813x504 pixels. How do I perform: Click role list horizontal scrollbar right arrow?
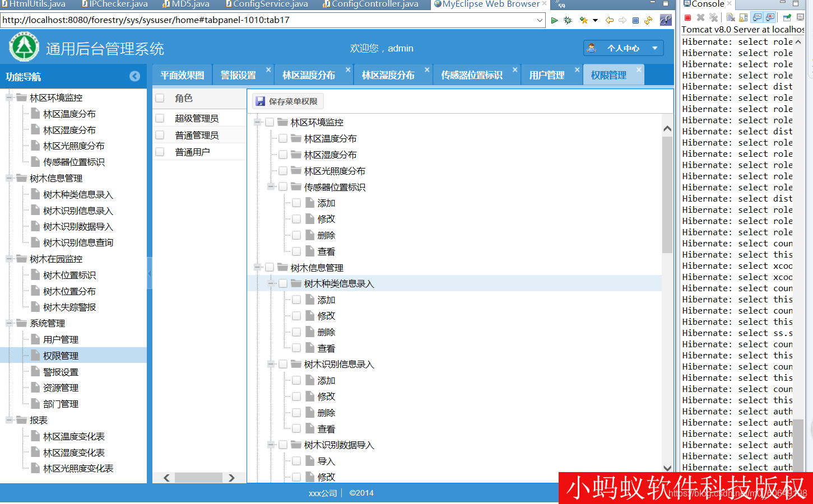click(x=231, y=478)
